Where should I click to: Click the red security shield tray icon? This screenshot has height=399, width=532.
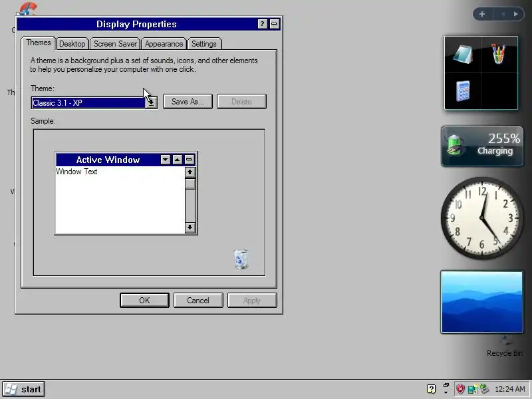point(460,389)
